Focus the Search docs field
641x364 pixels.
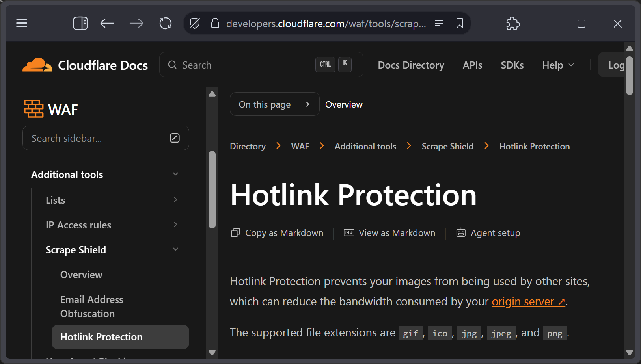pos(261,65)
